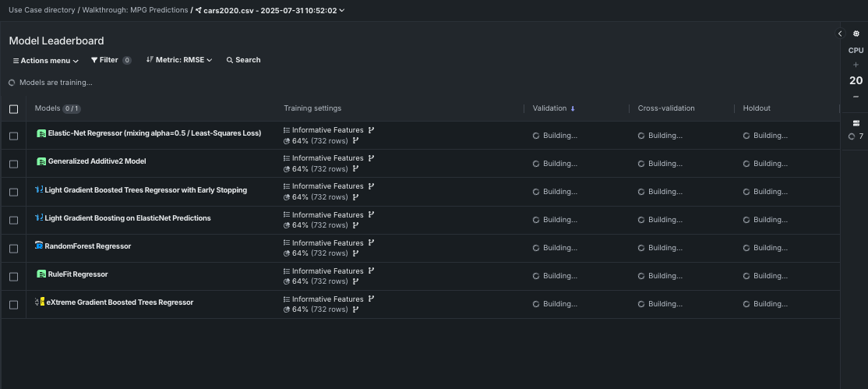Open the Actions menu dropdown
Viewport: 868px width, 389px height.
point(46,60)
